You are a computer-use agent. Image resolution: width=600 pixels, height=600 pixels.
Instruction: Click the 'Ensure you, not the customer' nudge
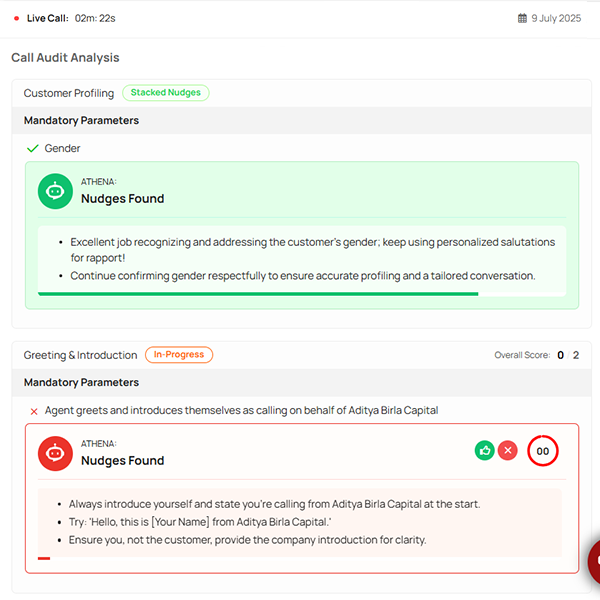pyautogui.click(x=247, y=540)
